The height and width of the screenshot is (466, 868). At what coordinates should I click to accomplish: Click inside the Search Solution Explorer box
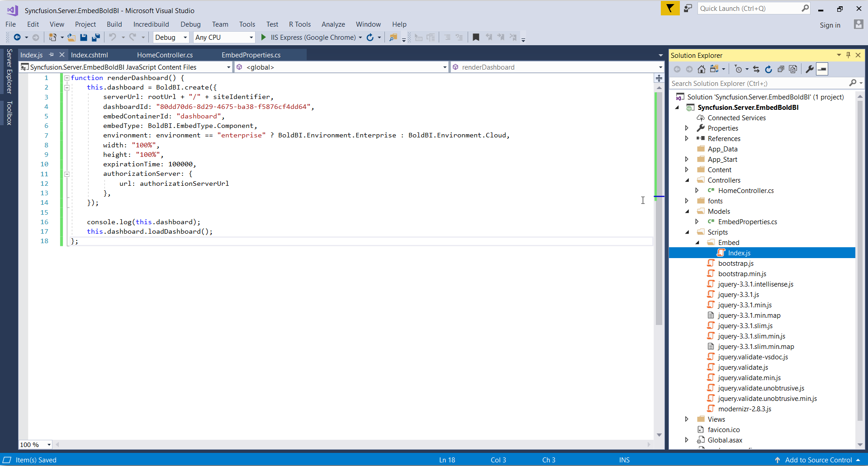click(746, 83)
